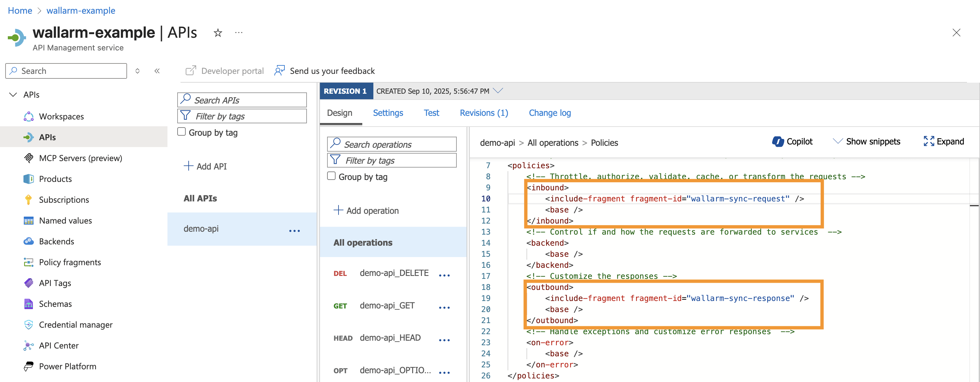The width and height of the screenshot is (980, 382).
Task: Select Products from the service menu
Action: tap(55, 179)
